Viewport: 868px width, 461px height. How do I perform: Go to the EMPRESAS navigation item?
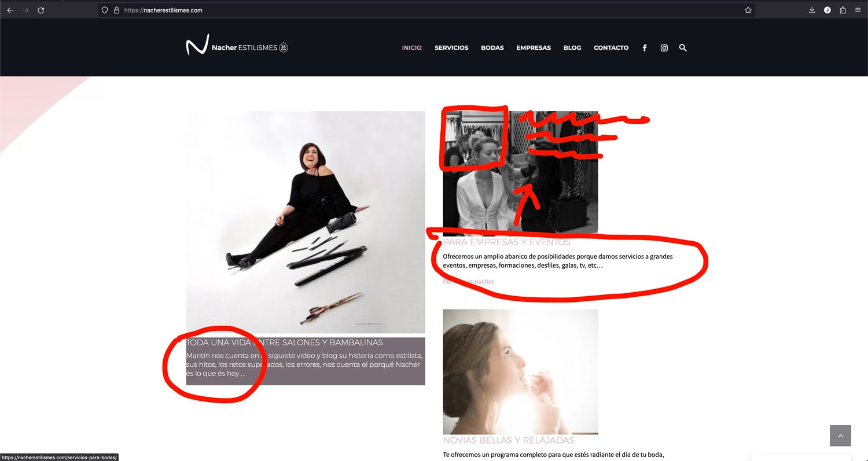click(534, 48)
